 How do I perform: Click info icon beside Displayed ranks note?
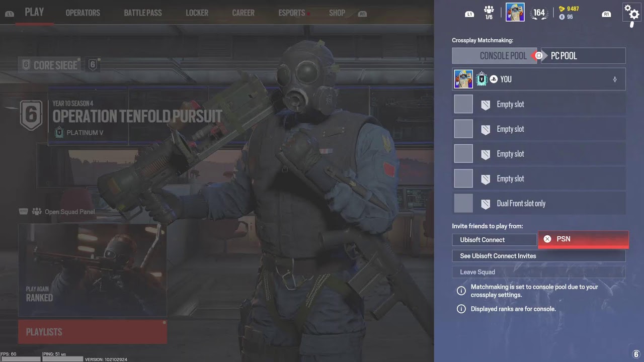point(461,309)
